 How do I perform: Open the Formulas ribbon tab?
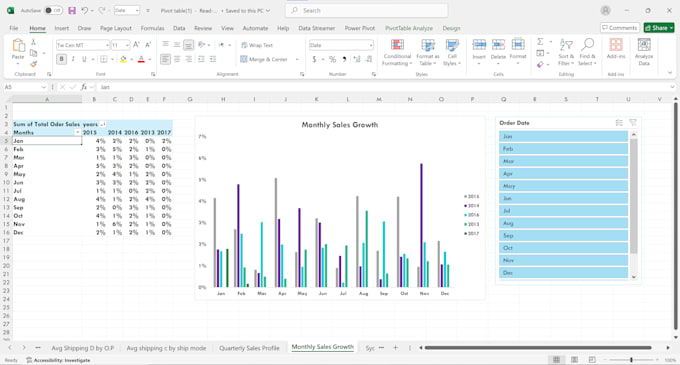click(152, 28)
